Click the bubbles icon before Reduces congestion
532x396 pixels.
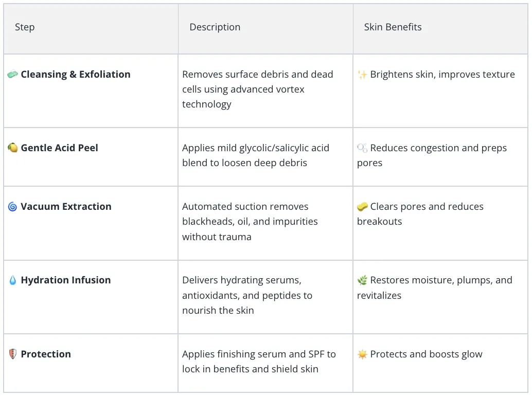(x=362, y=148)
